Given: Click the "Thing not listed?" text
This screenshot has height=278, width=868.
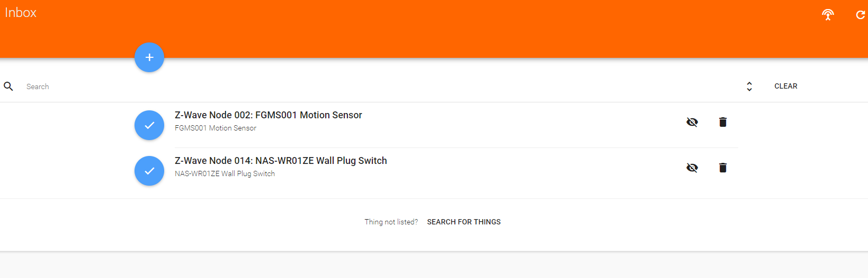Looking at the screenshot, I should (391, 222).
